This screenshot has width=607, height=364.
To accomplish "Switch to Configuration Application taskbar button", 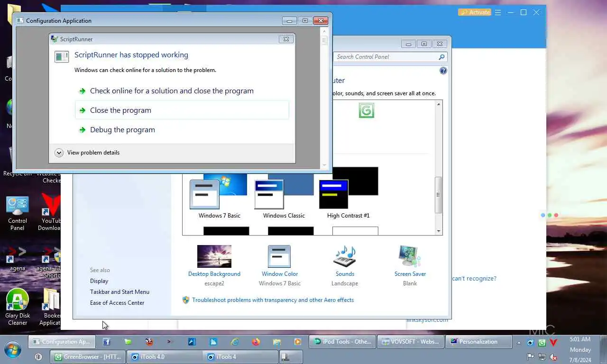I will pyautogui.click(x=62, y=342).
